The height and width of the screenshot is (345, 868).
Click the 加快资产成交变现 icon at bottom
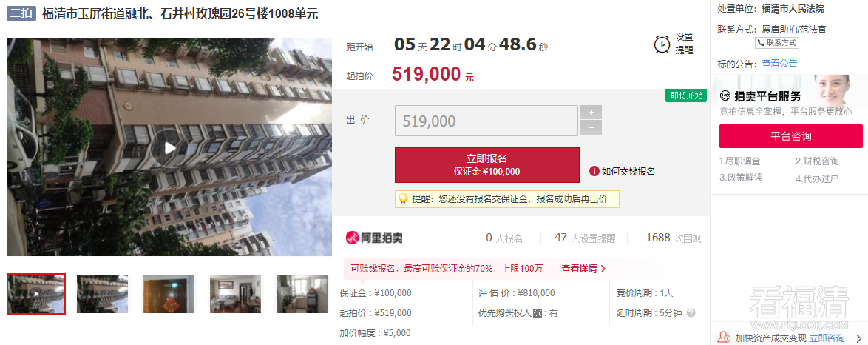723,338
